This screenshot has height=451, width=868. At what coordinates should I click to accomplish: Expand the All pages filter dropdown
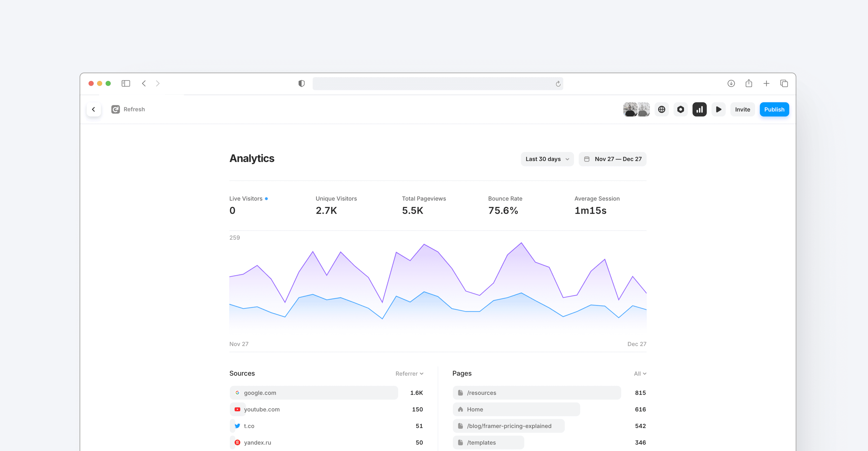pos(640,374)
